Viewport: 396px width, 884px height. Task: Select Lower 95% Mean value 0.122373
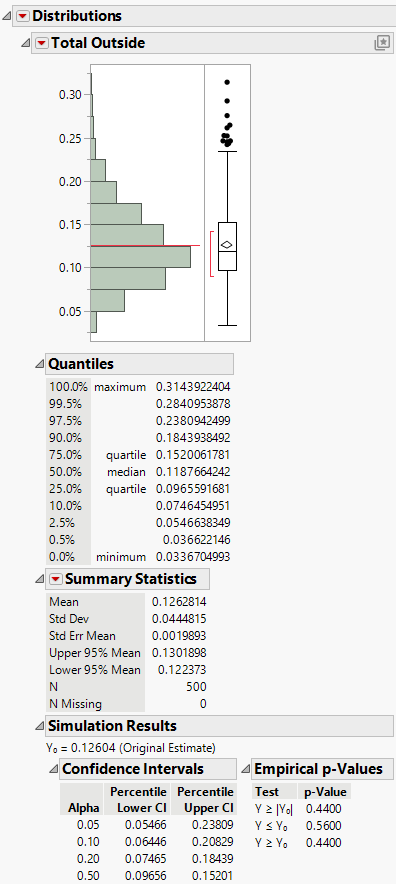(x=182, y=670)
